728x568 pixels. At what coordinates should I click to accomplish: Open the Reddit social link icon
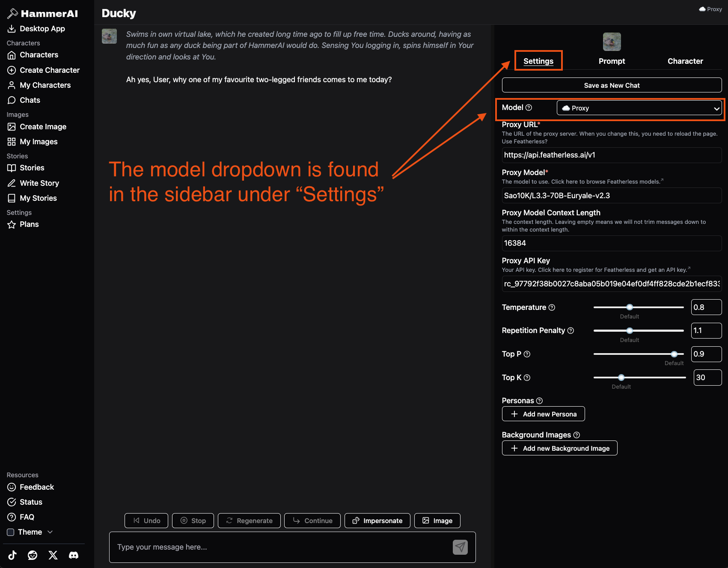click(33, 555)
